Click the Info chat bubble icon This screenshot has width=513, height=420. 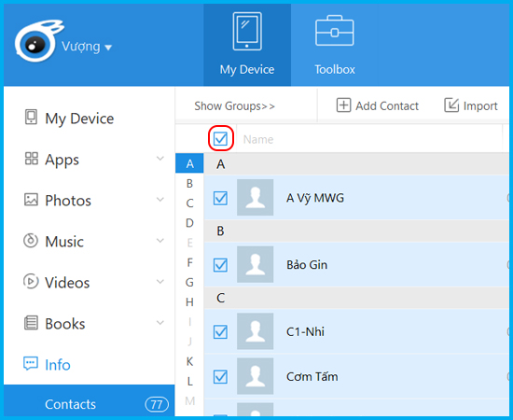[31, 364]
